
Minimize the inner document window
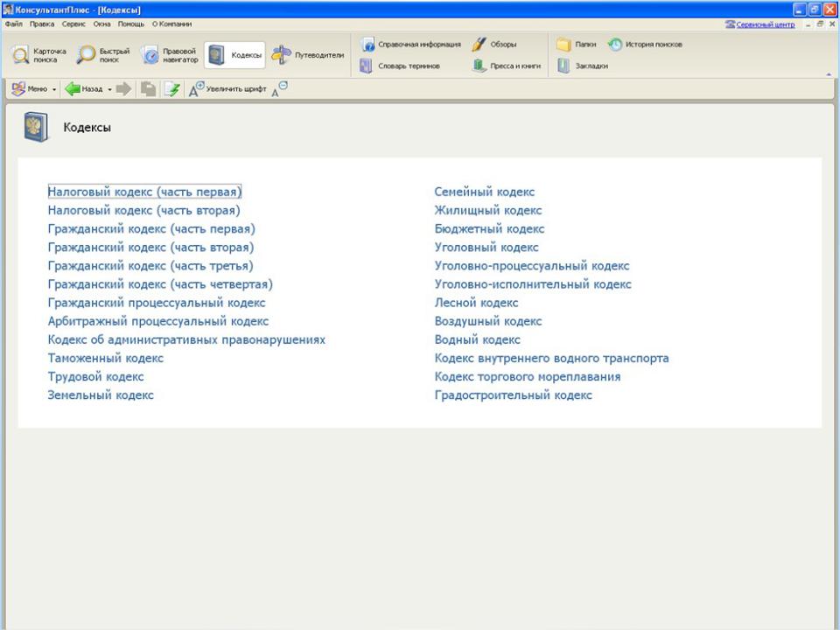click(808, 24)
